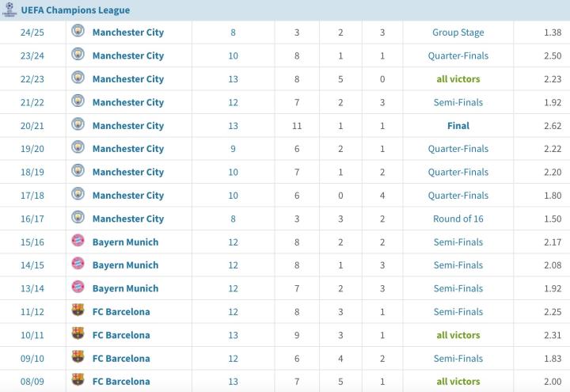
Task: Click FC Barcelona crest in 08/09 row
Action: click(78, 381)
